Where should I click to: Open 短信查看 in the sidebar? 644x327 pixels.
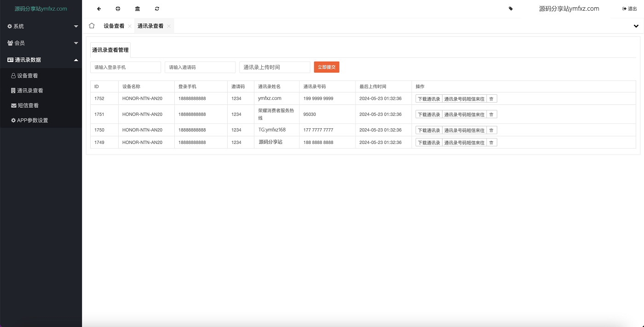pyautogui.click(x=28, y=105)
